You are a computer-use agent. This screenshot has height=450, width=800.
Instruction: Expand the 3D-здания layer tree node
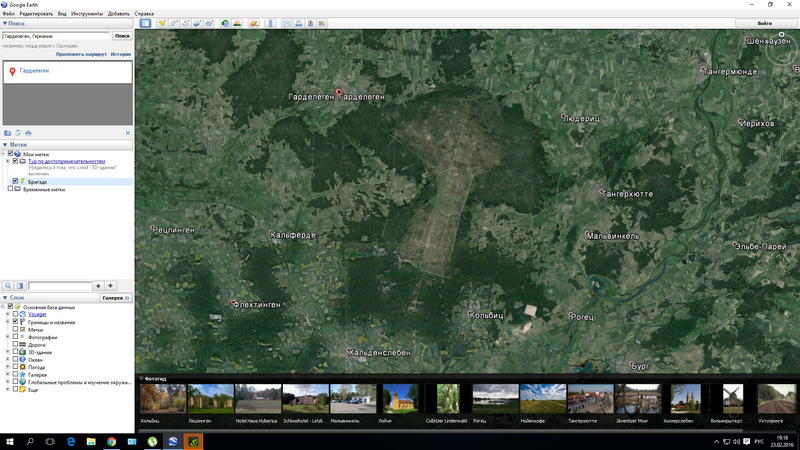coord(7,352)
